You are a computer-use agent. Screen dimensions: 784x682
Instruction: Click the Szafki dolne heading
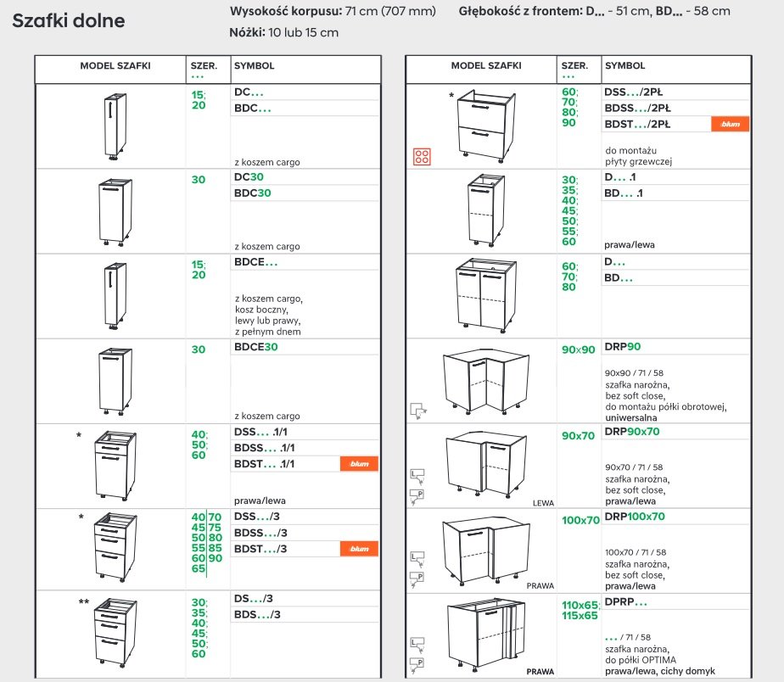[69, 20]
